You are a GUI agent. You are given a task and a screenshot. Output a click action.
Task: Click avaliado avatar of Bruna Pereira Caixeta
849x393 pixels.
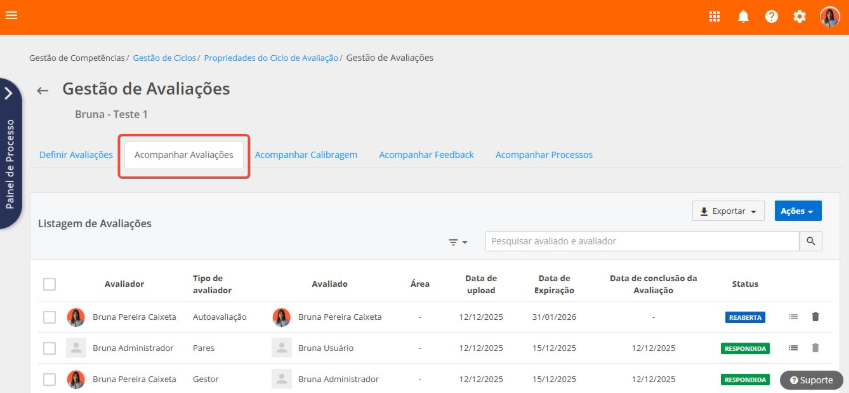point(281,317)
